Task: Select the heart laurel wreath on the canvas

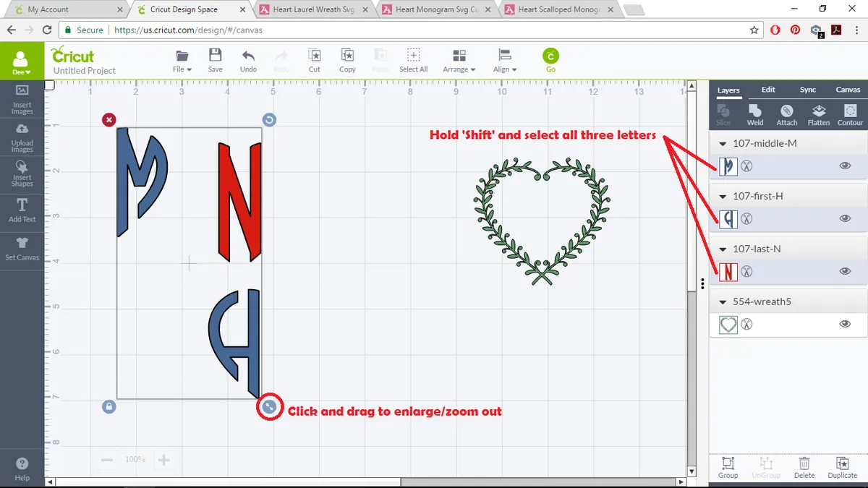Action: [x=542, y=223]
